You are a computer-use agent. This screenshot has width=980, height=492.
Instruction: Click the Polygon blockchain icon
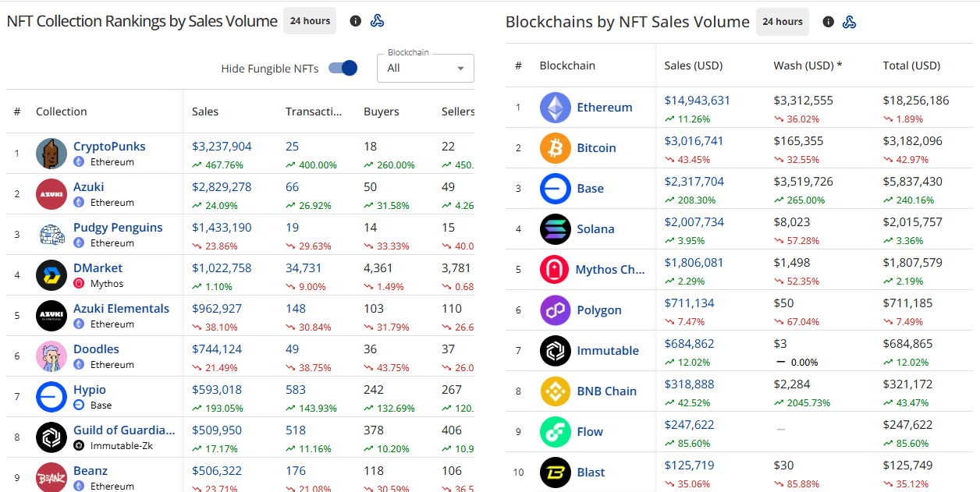(x=555, y=310)
